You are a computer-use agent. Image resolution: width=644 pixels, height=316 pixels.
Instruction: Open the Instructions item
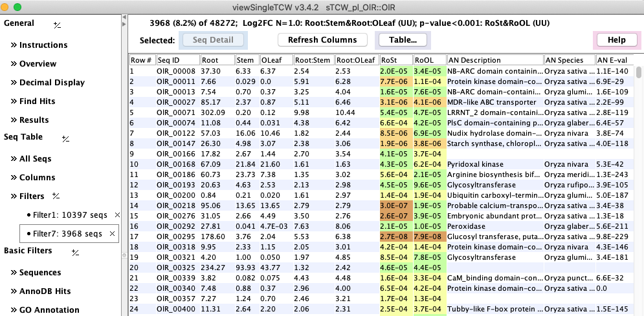[43, 45]
